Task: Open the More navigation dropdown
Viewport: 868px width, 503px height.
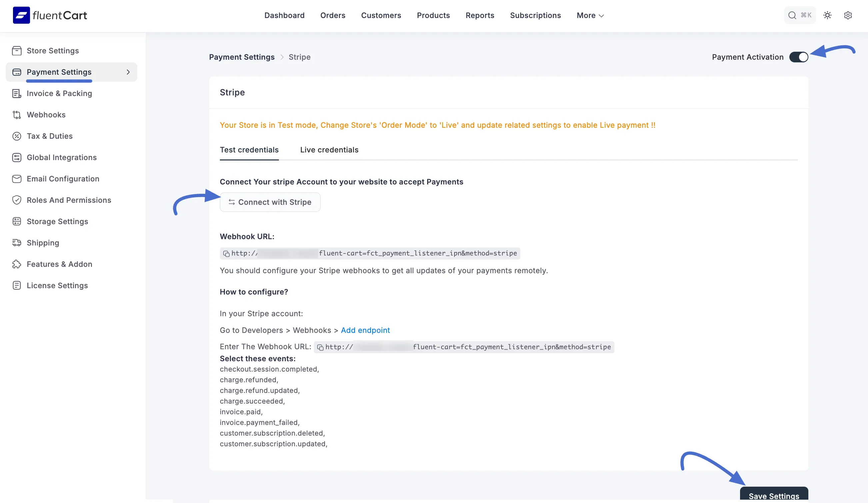Action: [x=590, y=15]
